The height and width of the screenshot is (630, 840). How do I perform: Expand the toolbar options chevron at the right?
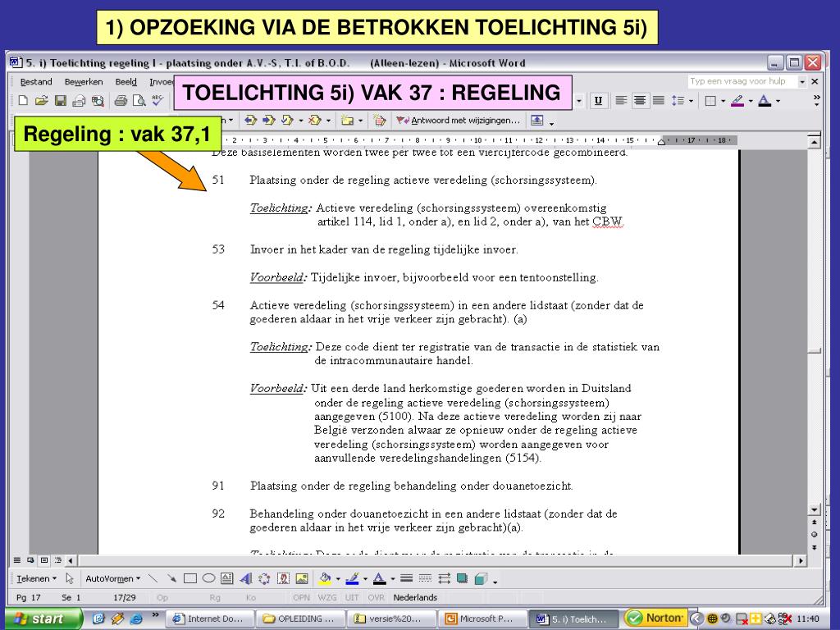click(816, 100)
